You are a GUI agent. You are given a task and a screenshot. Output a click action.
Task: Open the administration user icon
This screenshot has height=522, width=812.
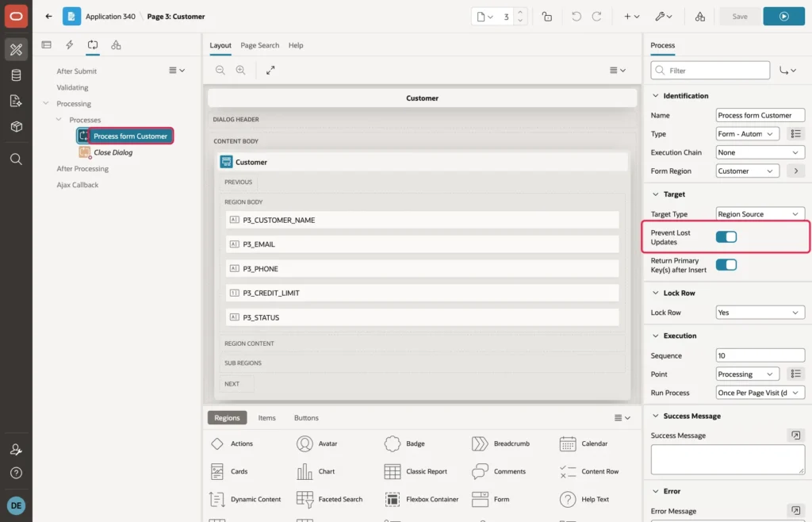point(16,450)
